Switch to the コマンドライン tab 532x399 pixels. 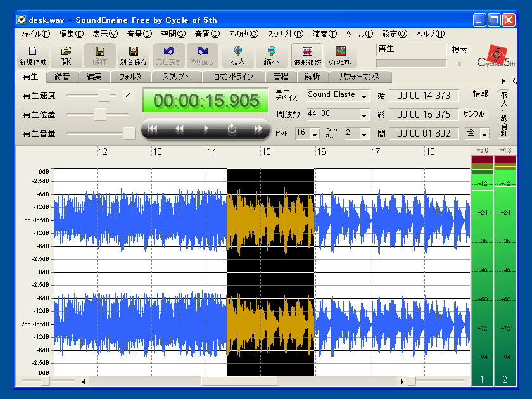click(x=234, y=77)
